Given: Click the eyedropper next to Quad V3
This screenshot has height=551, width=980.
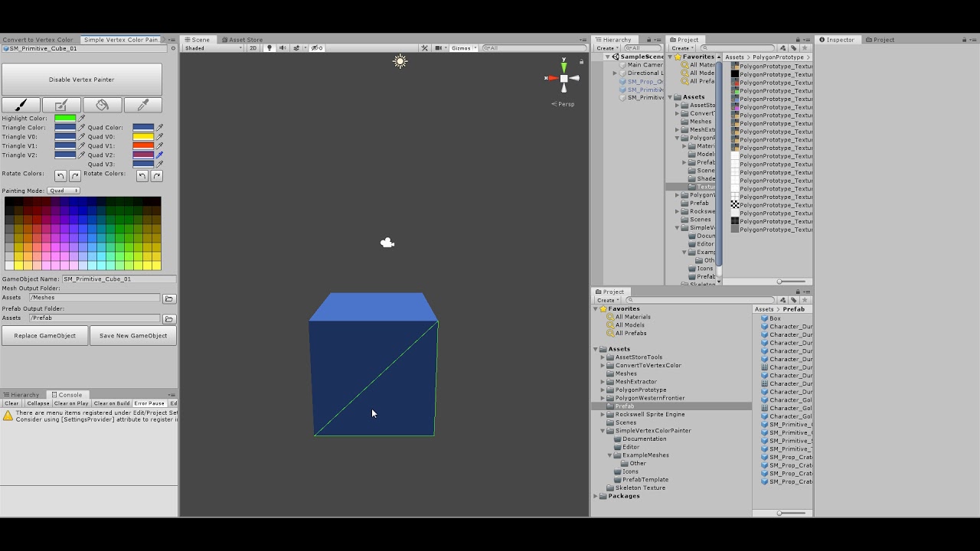Looking at the screenshot, I should point(160,165).
